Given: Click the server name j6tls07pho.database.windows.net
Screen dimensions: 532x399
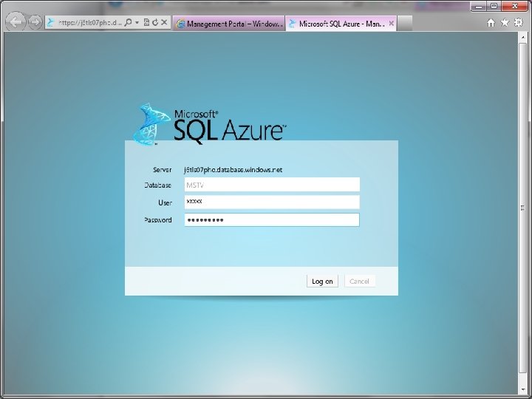Looking at the screenshot, I should click(233, 170).
